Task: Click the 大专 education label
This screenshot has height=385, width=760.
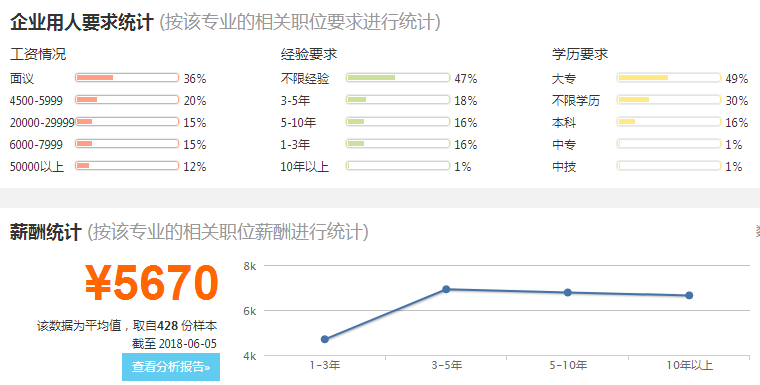Action: [x=564, y=79]
